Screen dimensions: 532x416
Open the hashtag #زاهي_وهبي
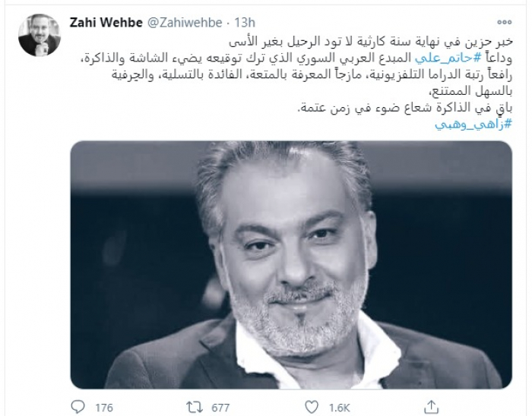[x=473, y=124]
